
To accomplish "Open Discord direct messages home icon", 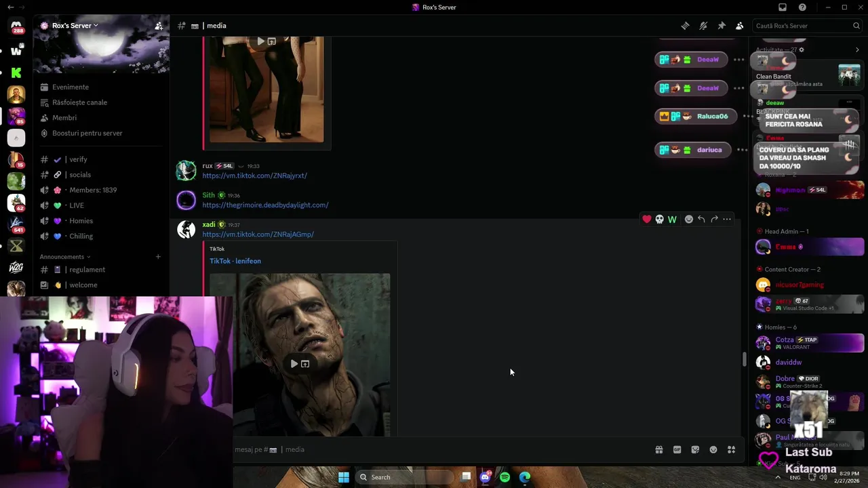I will coord(16,26).
